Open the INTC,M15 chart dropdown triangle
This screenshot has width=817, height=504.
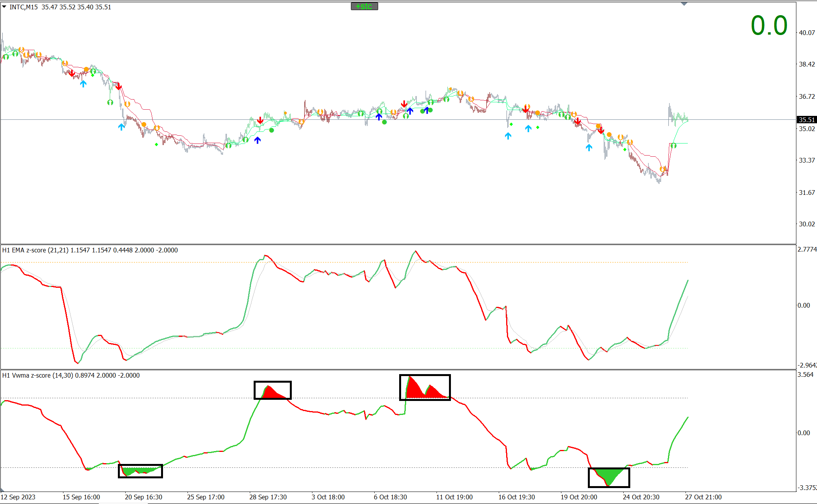coord(4,7)
